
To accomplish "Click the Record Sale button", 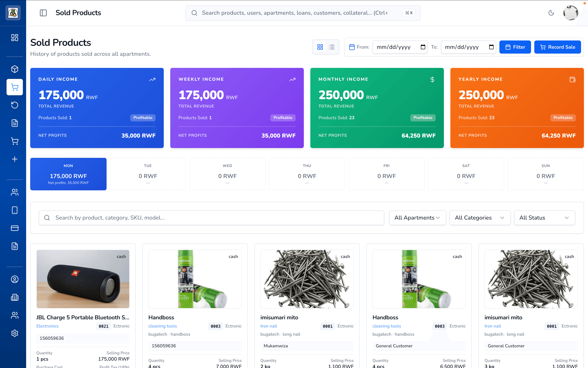I will click(x=557, y=47).
